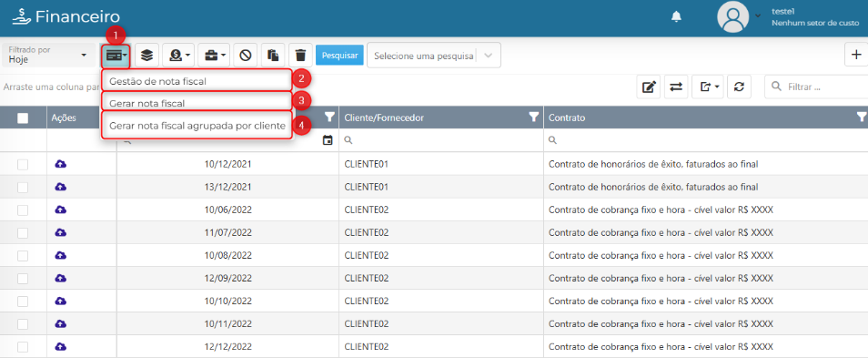Open the user avatar profile
The width and height of the screenshot is (868, 358).
733,16
